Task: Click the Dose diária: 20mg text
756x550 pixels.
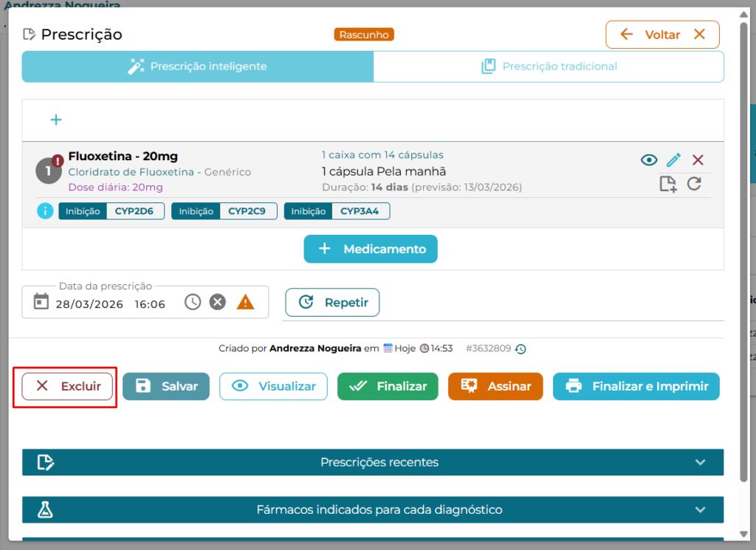Action: click(115, 187)
